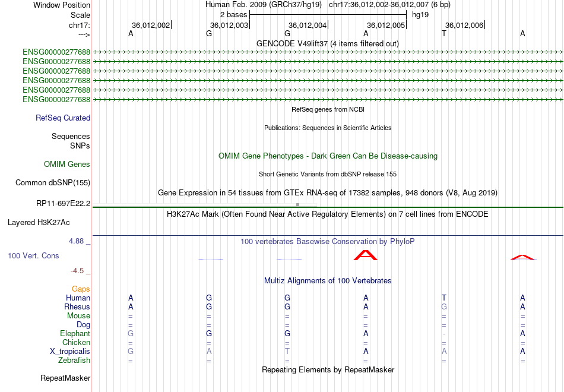
Task: Click the 100 Vert. Cons track label
Action: (33, 255)
